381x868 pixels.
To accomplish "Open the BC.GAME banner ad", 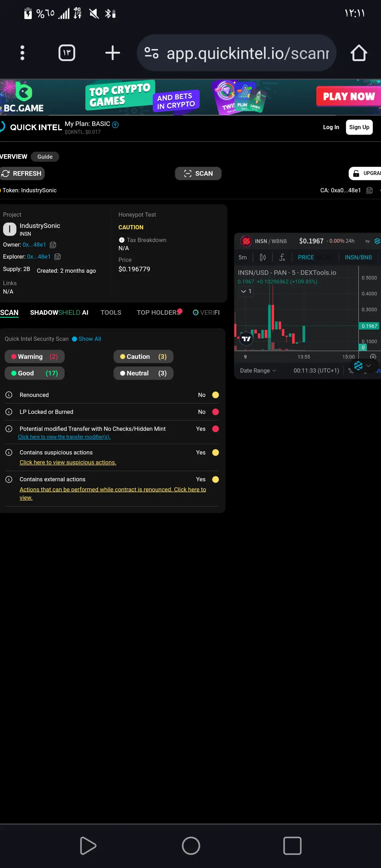I will click(190, 97).
